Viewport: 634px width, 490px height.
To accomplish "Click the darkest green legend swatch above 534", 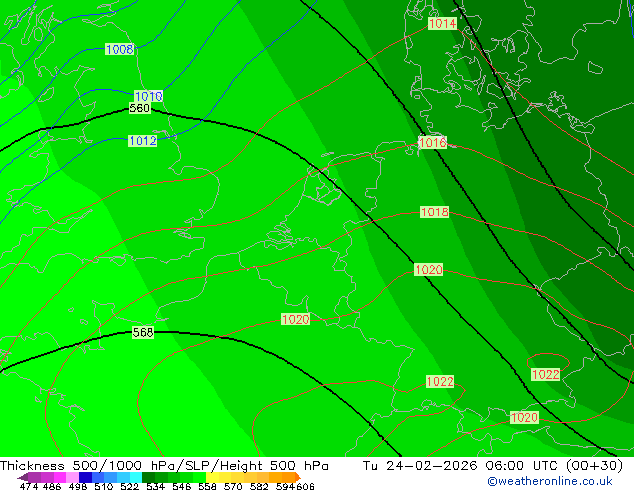I will coord(148,477).
